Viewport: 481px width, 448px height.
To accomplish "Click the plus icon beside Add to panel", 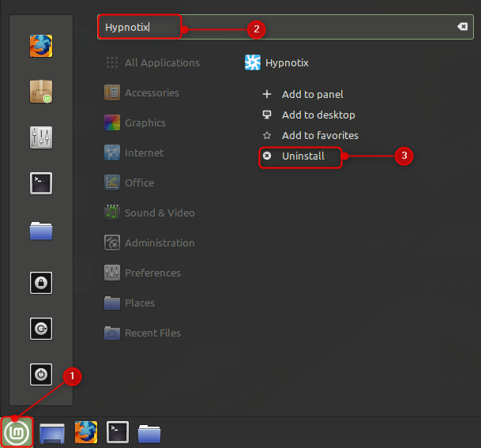I will coord(267,94).
